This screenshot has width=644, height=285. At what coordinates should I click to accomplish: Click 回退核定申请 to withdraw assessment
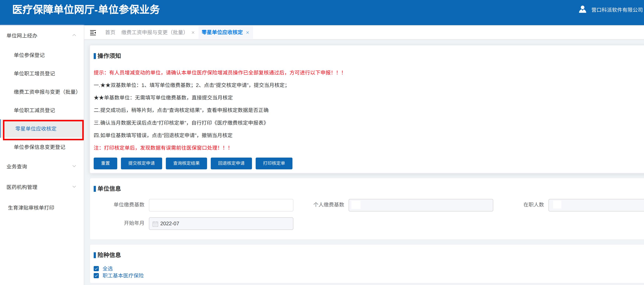tap(231, 163)
